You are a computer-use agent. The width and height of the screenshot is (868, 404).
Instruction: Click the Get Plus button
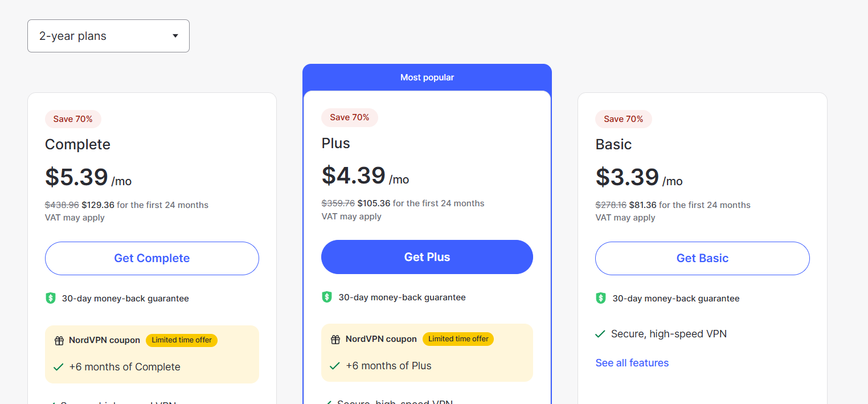[x=427, y=257]
